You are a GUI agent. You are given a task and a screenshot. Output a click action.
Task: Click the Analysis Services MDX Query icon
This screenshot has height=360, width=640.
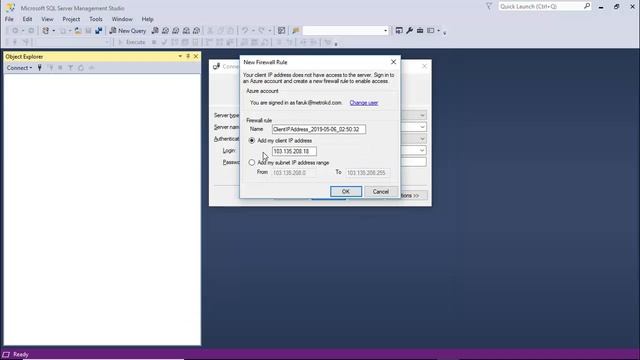pos(165,31)
